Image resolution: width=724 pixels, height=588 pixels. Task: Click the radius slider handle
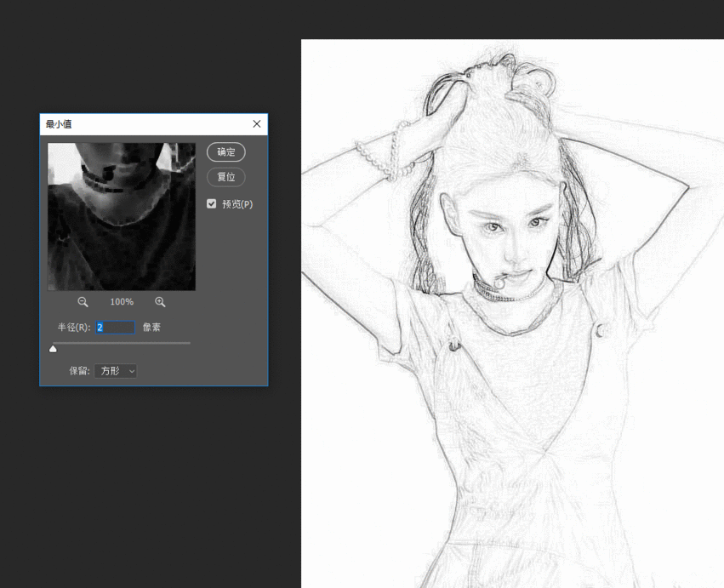tap(54, 348)
